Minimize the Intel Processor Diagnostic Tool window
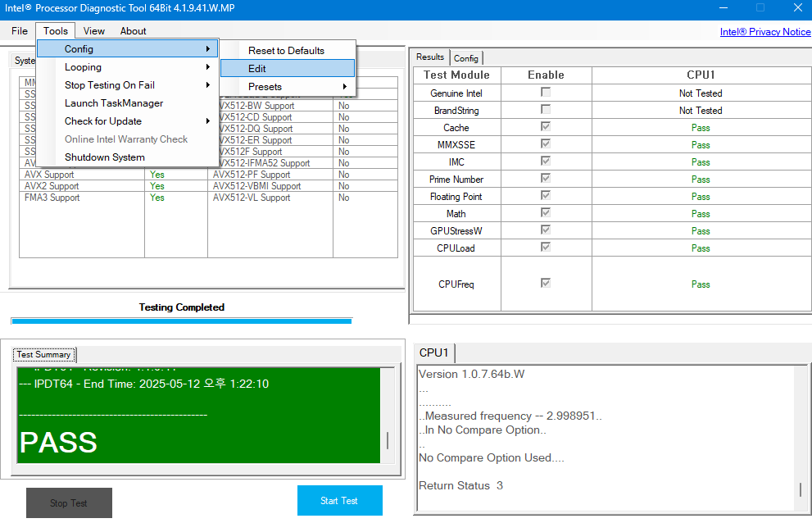The image size is (812, 523). (x=724, y=7)
